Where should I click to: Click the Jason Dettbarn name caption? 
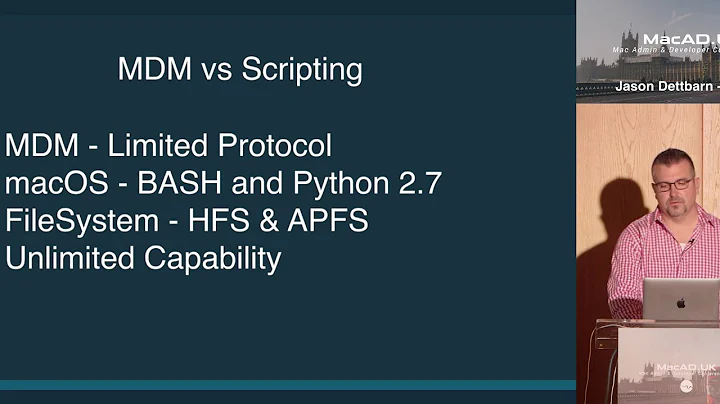pyautogui.click(x=667, y=86)
